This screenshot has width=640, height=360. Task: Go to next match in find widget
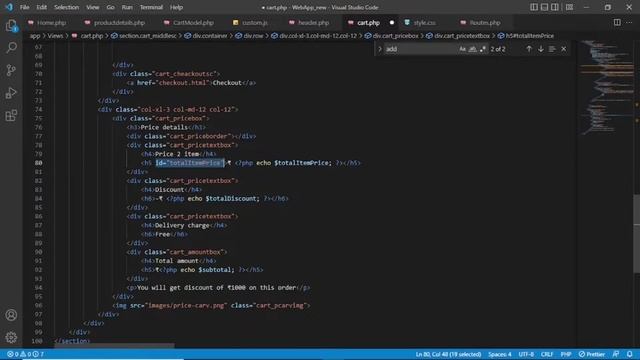[x=541, y=49]
